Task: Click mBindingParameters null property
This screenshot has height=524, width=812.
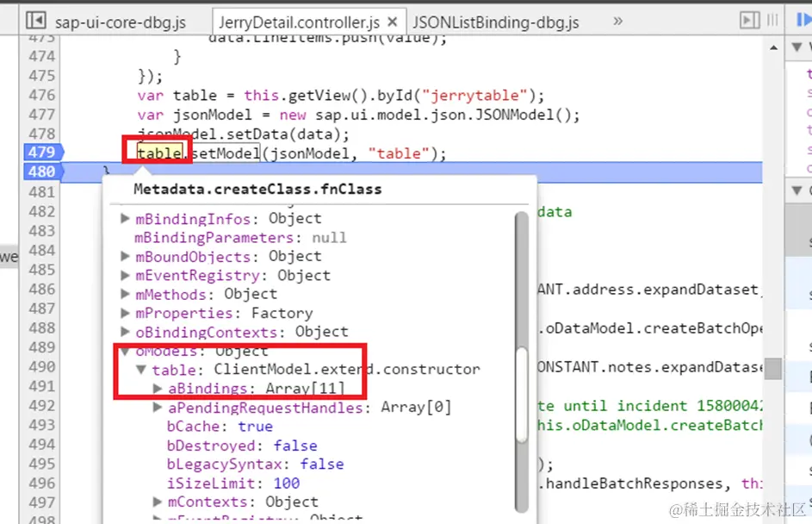Action: [240, 237]
